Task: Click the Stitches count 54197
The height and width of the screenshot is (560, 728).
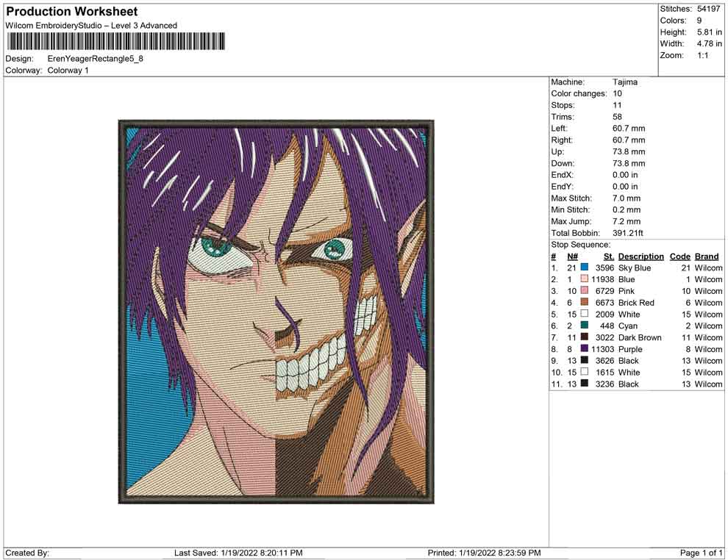Action: [708, 9]
